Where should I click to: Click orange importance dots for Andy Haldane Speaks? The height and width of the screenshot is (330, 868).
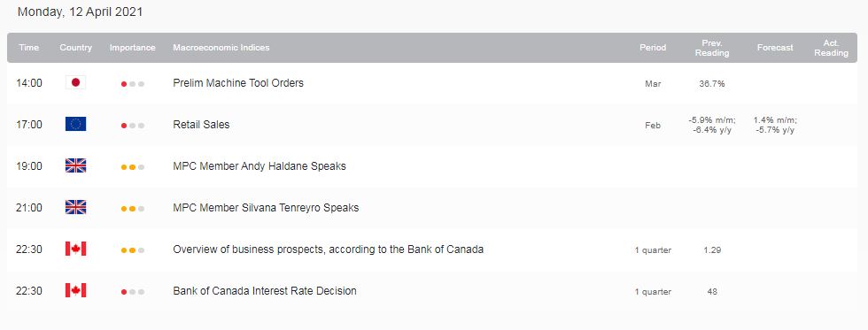[133, 167]
